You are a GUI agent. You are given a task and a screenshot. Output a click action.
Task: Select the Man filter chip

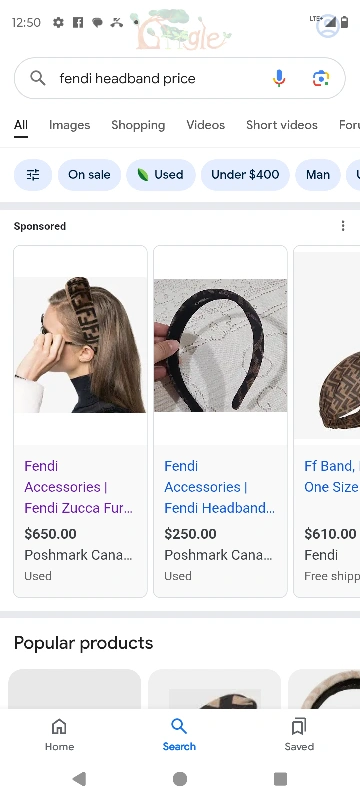point(318,174)
